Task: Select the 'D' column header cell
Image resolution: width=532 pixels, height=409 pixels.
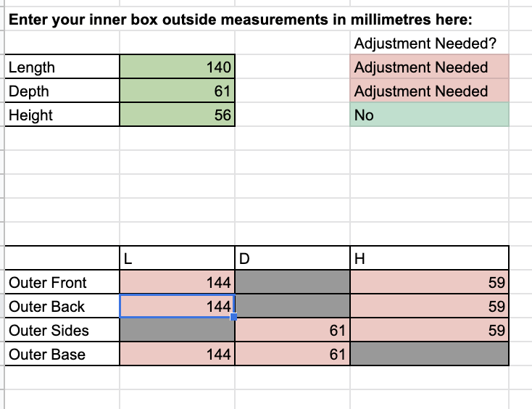Action: click(x=292, y=258)
